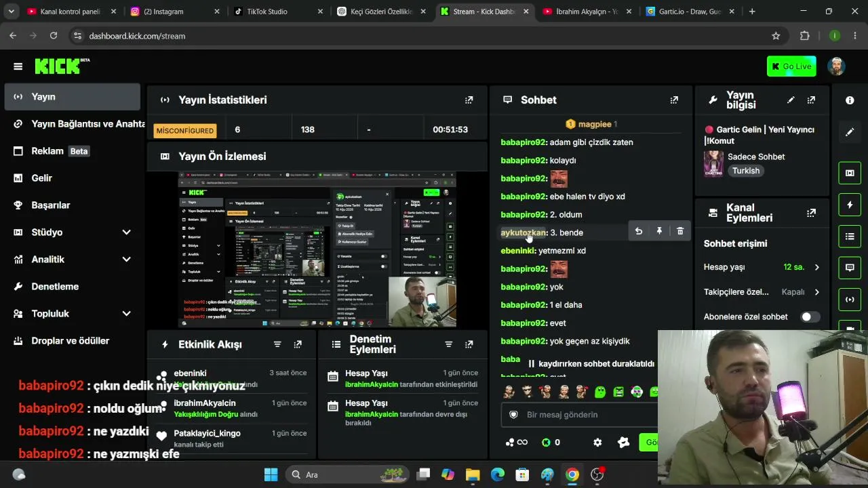Toggle stream stats icon in right rail
The width and height of the screenshot is (868, 488).
click(850, 300)
